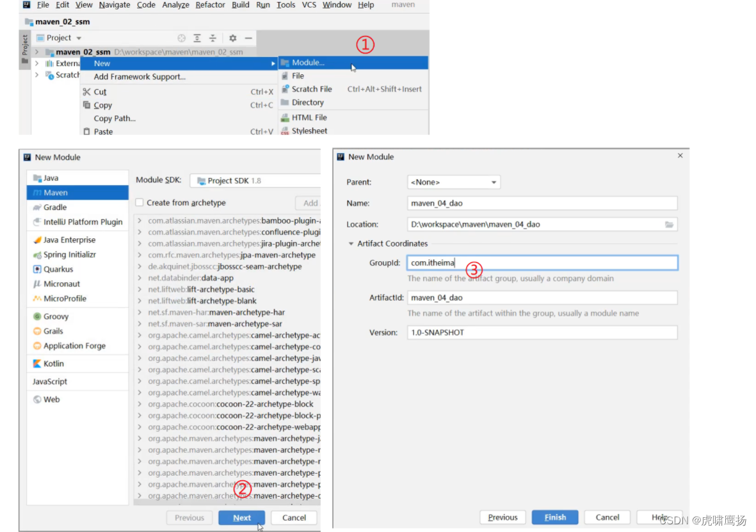Select the MicroProfile module type
Image resolution: width=756 pixels, height=532 pixels.
click(77, 298)
